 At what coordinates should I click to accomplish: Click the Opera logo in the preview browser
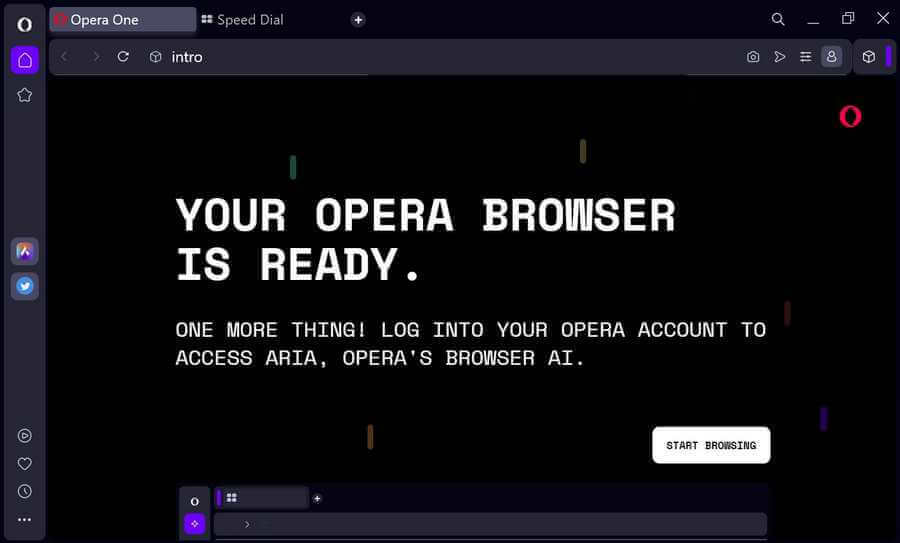tap(195, 501)
